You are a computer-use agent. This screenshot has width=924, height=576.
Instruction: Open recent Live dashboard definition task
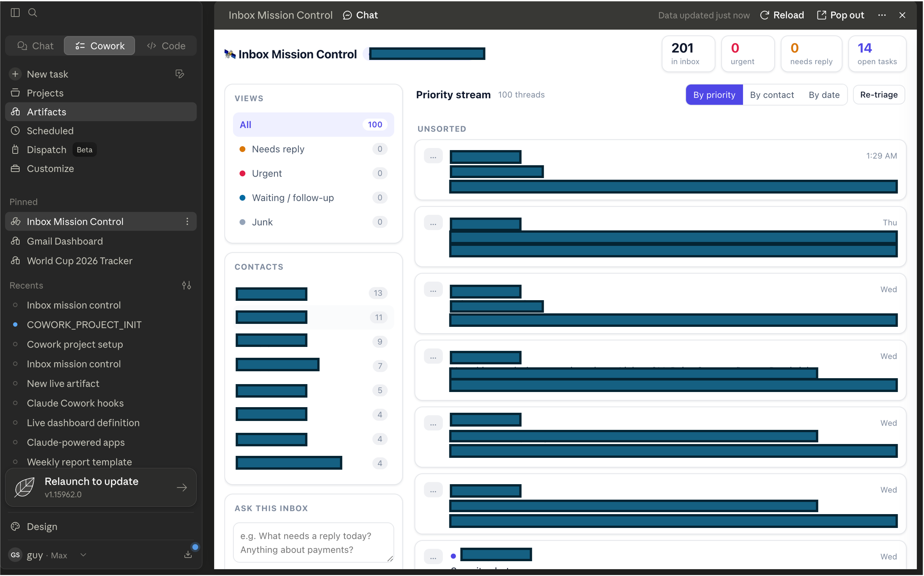101,423
